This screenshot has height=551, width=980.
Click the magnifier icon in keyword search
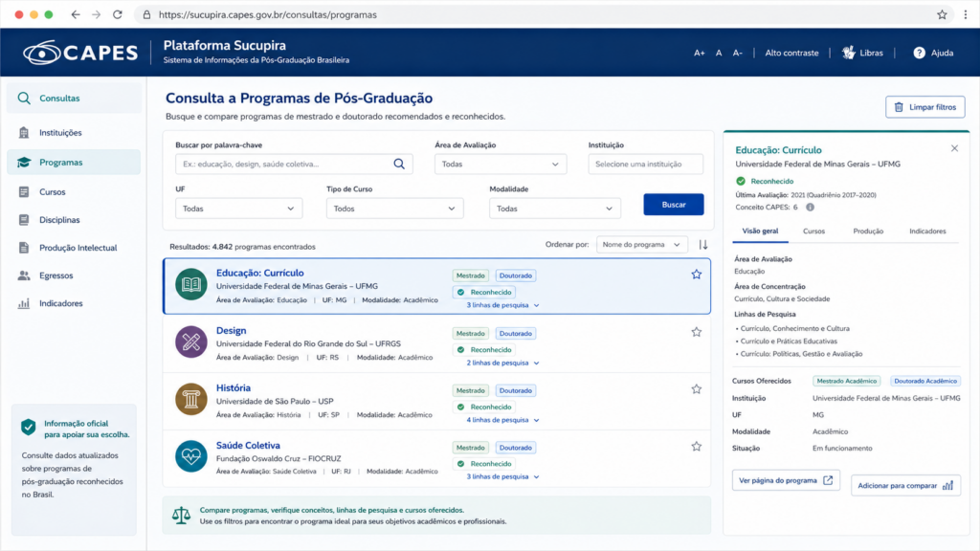tap(399, 165)
